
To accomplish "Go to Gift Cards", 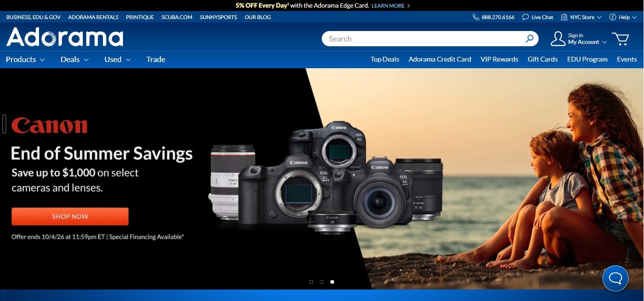I will 542,60.
